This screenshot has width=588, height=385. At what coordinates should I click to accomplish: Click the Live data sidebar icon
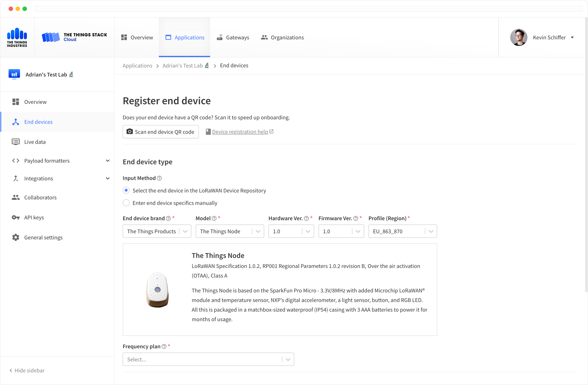15,141
